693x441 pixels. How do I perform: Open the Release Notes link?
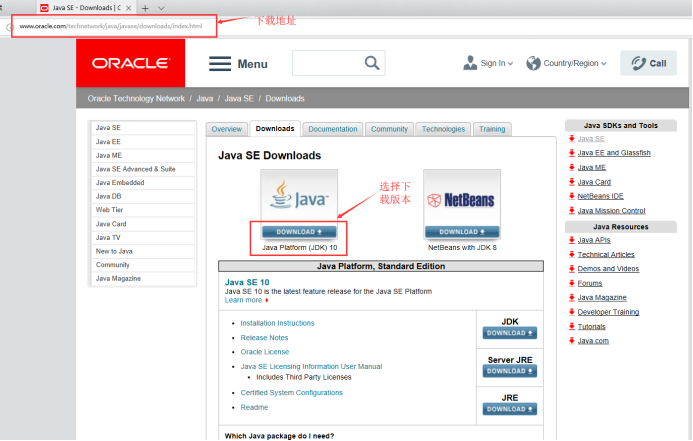tap(264, 338)
